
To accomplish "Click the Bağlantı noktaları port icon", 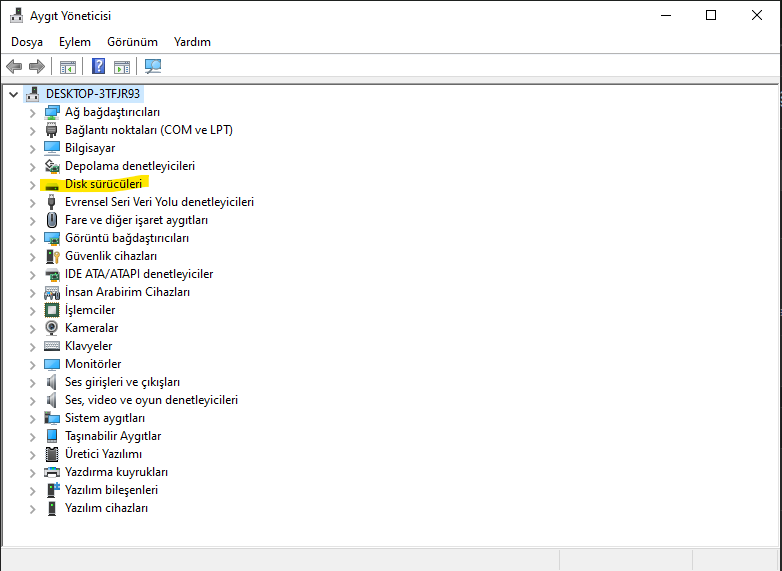I will click(x=51, y=130).
